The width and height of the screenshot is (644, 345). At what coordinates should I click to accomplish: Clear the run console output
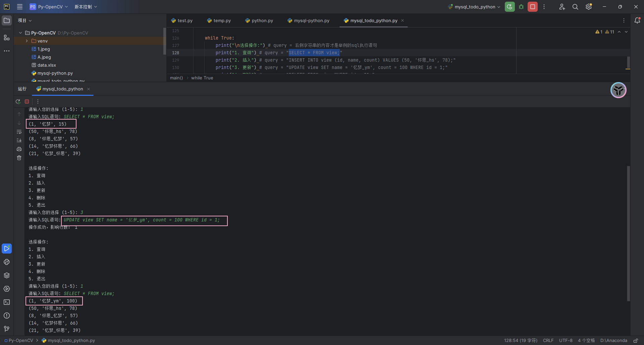[19, 158]
